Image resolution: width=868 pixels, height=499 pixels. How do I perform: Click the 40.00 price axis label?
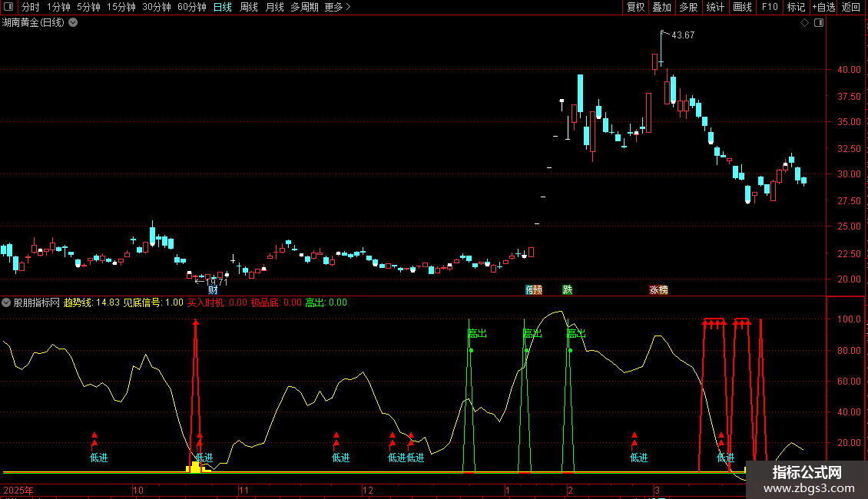click(849, 70)
